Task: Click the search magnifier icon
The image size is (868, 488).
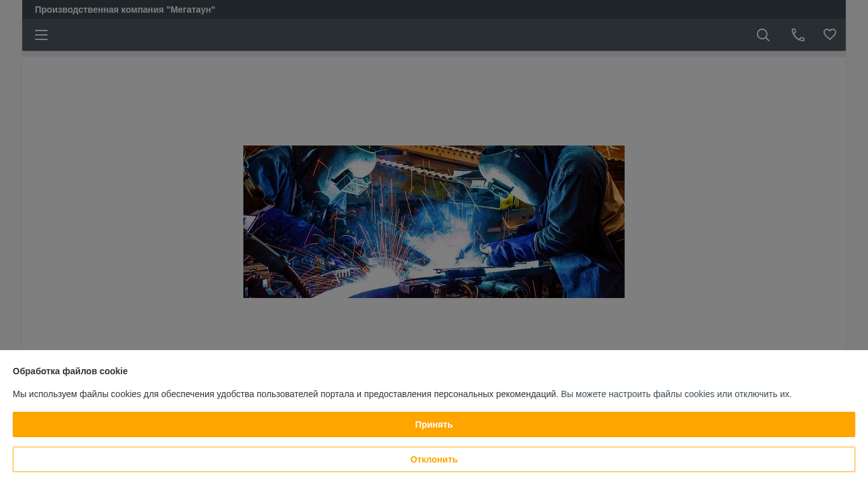Action: [x=763, y=35]
